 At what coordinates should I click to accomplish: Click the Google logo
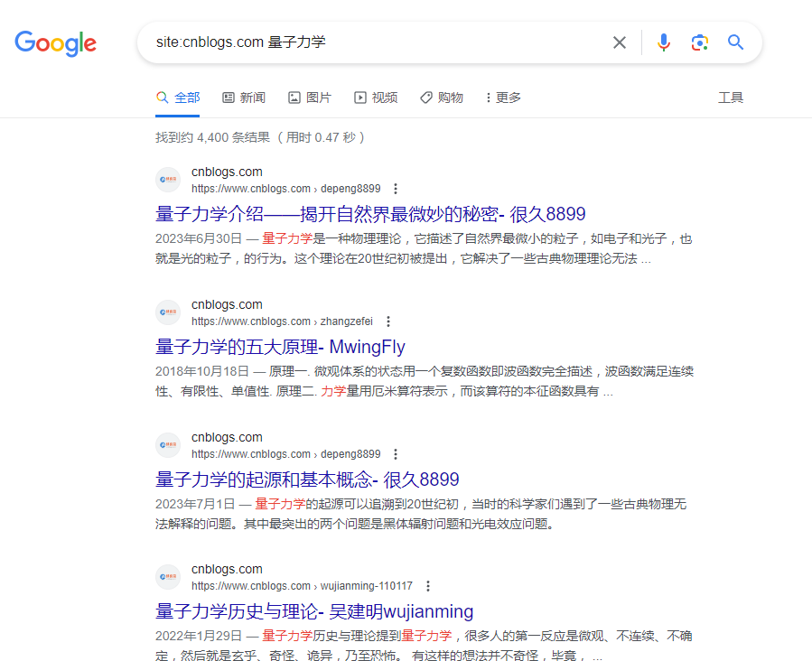click(x=55, y=42)
